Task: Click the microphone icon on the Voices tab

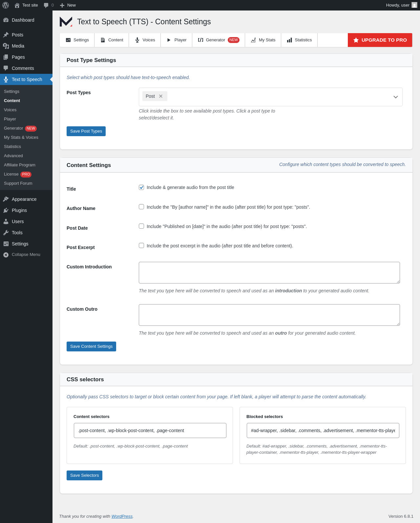Action: pyautogui.click(x=137, y=40)
